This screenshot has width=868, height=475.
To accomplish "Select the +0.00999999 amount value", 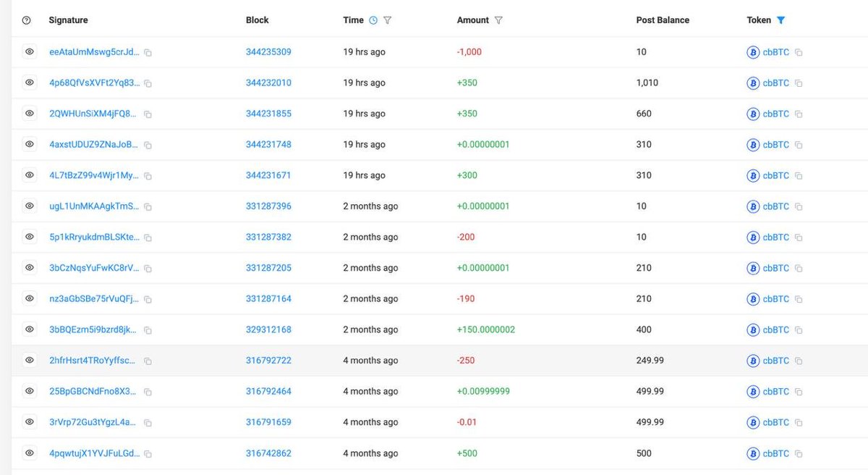I will [x=483, y=391].
